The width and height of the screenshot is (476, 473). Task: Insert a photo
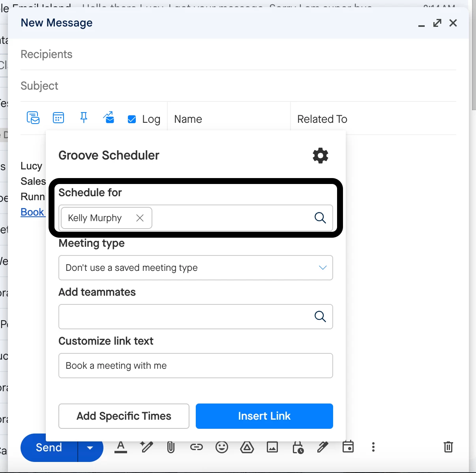pyautogui.click(x=272, y=447)
